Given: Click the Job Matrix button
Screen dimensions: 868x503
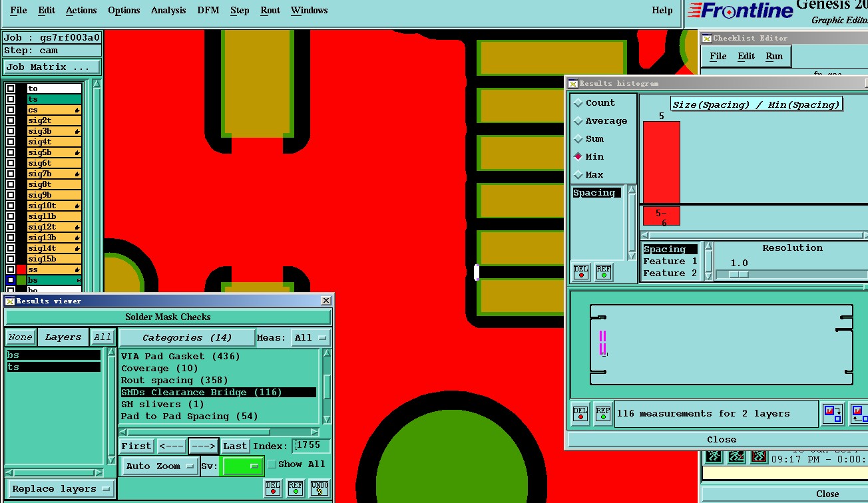Looking at the screenshot, I should point(52,67).
